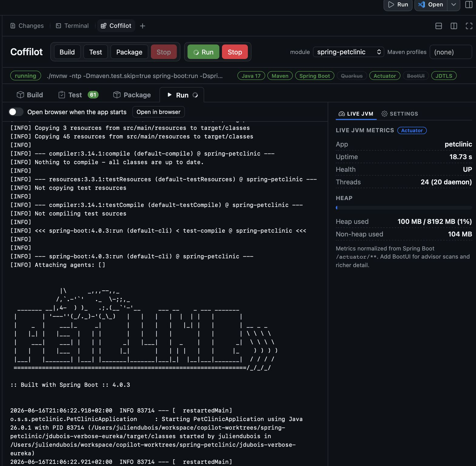The width and height of the screenshot is (476, 466).
Task: Add a new tab with plus icon
Action: coord(142,26)
